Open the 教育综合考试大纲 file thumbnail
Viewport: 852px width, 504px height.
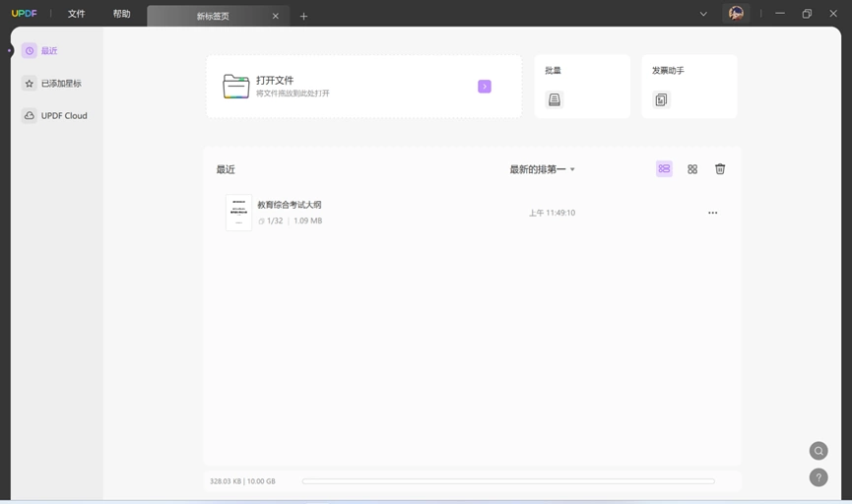pos(238,213)
